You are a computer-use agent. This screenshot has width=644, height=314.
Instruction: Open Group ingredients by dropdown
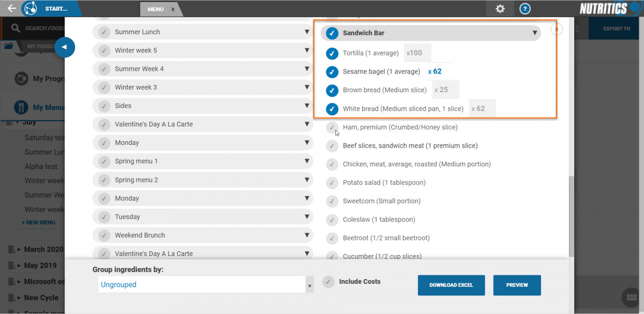pyautogui.click(x=206, y=284)
